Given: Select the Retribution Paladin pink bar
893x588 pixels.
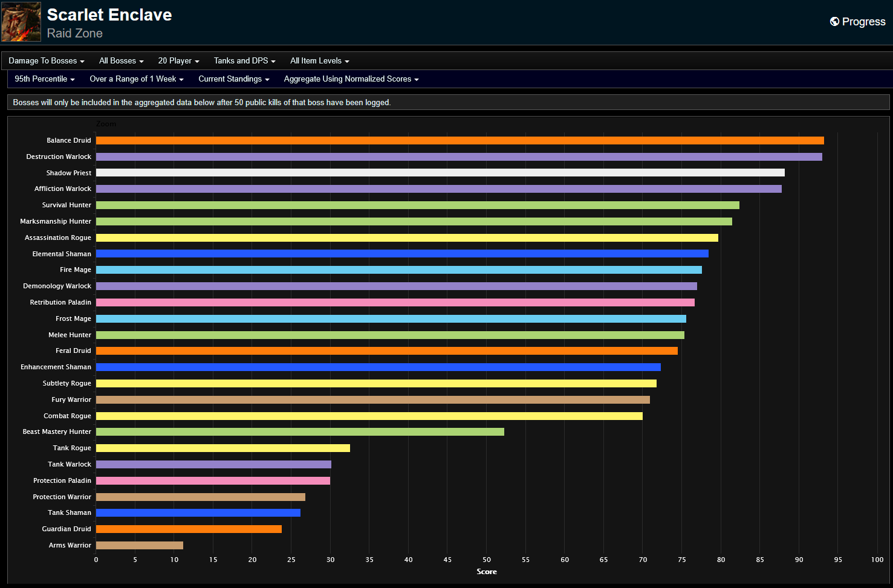Looking at the screenshot, I should click(x=395, y=302).
